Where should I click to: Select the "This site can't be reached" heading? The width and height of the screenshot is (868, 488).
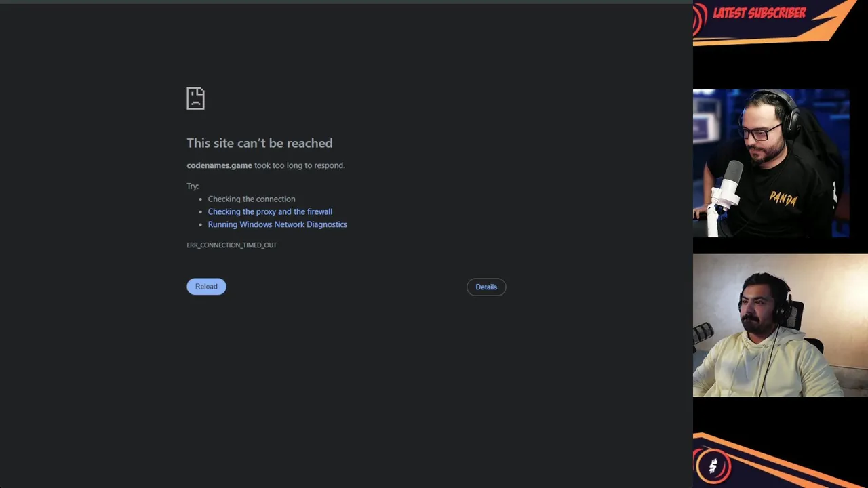[260, 143]
